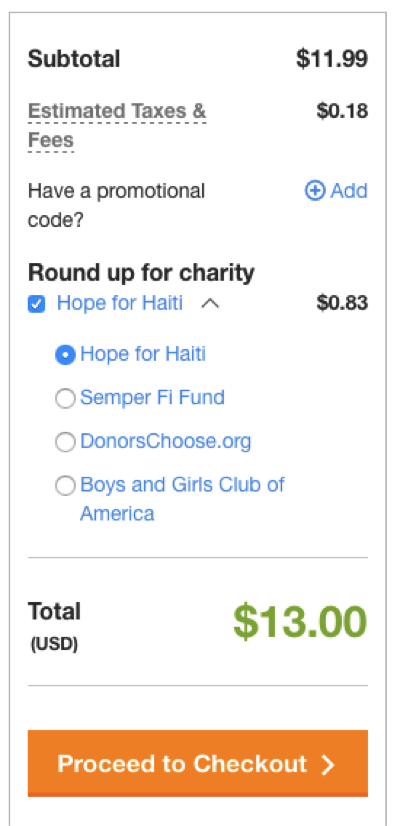Select the Hope for Haiti radio button
The image size is (395, 826).
[x=65, y=355]
